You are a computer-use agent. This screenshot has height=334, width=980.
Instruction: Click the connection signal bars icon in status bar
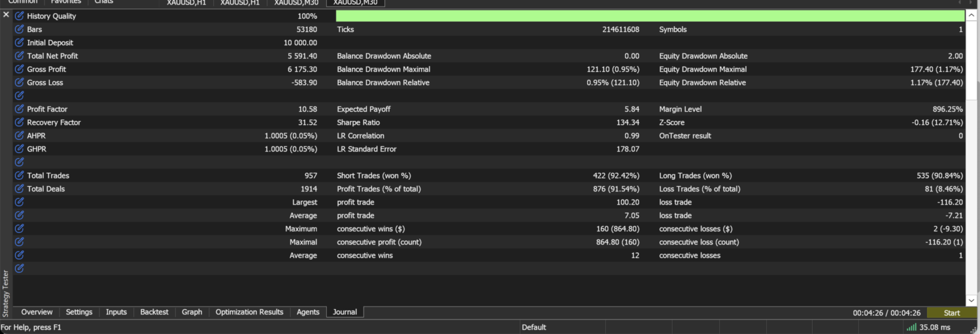[x=911, y=327]
